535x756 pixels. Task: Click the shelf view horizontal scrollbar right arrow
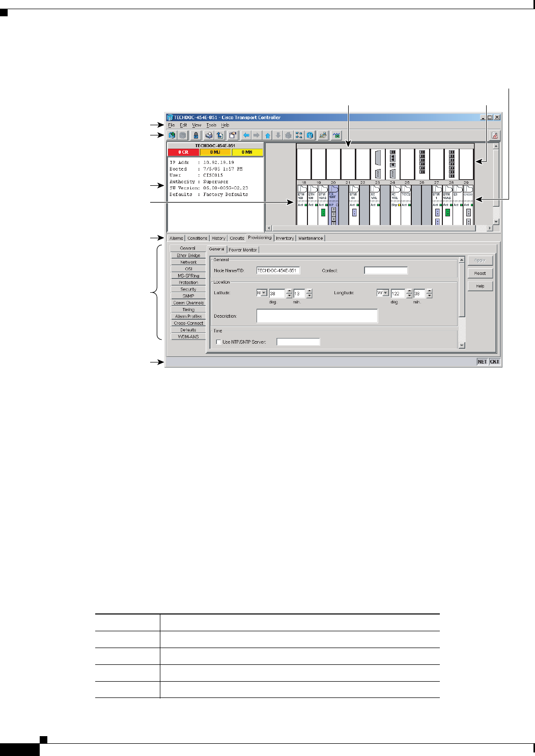490,229
